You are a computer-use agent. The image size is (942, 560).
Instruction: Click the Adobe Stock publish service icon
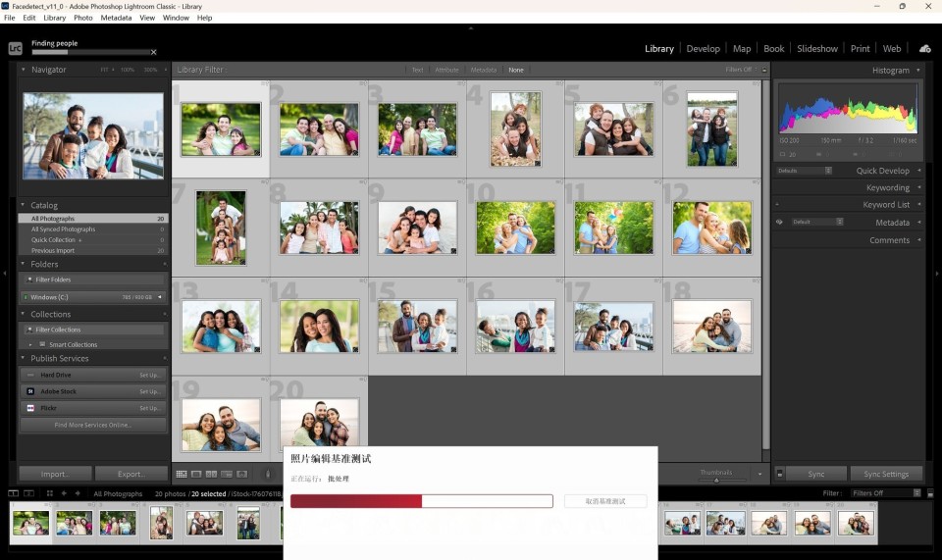(30, 391)
